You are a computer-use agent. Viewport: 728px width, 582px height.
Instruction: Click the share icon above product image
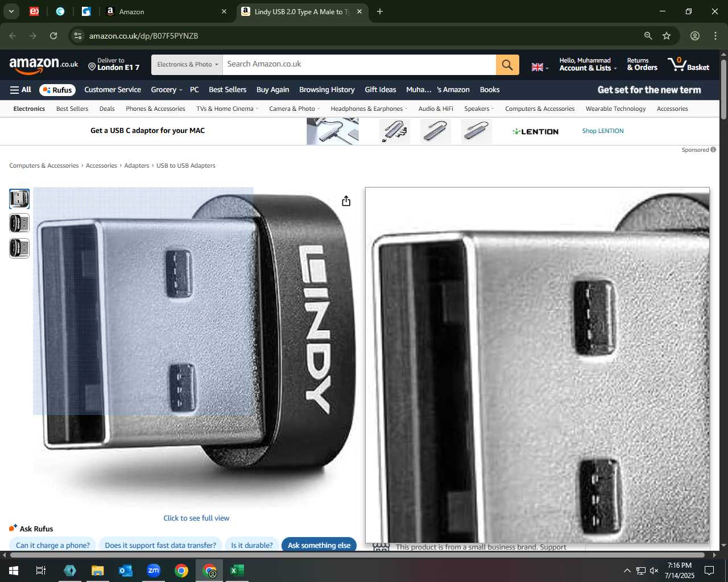(346, 201)
